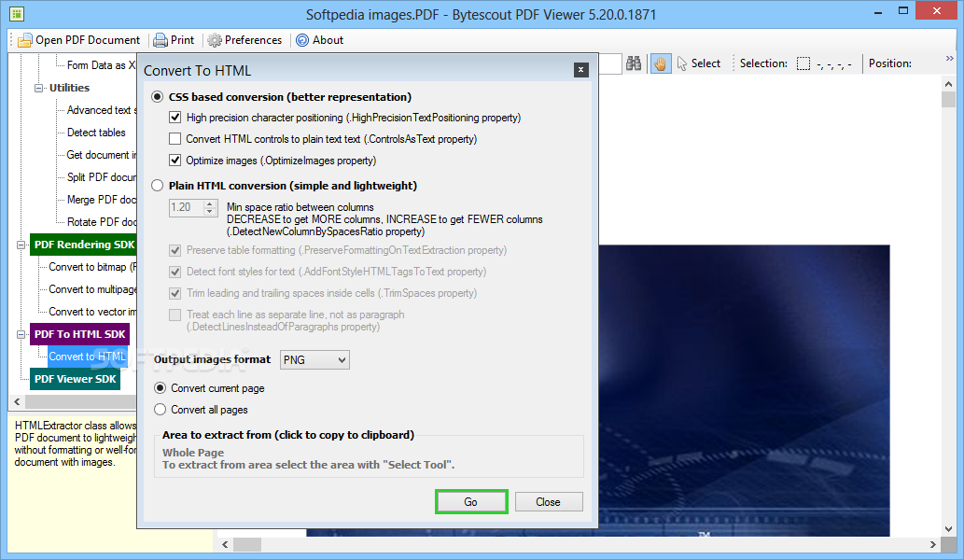Select Detect tables tree item
964x560 pixels.
[96, 133]
